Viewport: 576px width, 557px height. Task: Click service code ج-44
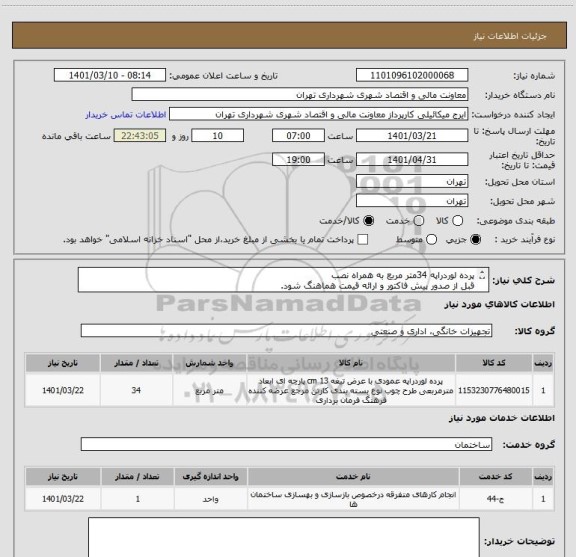click(x=496, y=499)
